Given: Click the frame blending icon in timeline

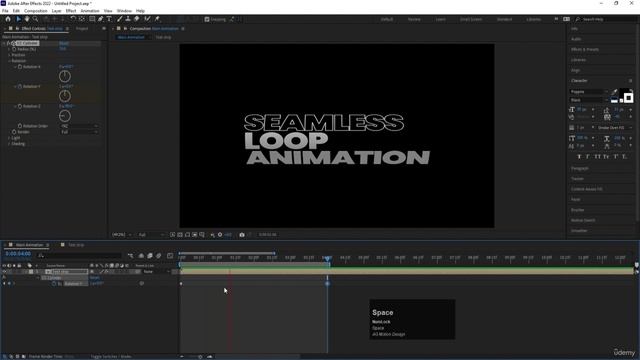Looking at the screenshot, I should (150, 256).
